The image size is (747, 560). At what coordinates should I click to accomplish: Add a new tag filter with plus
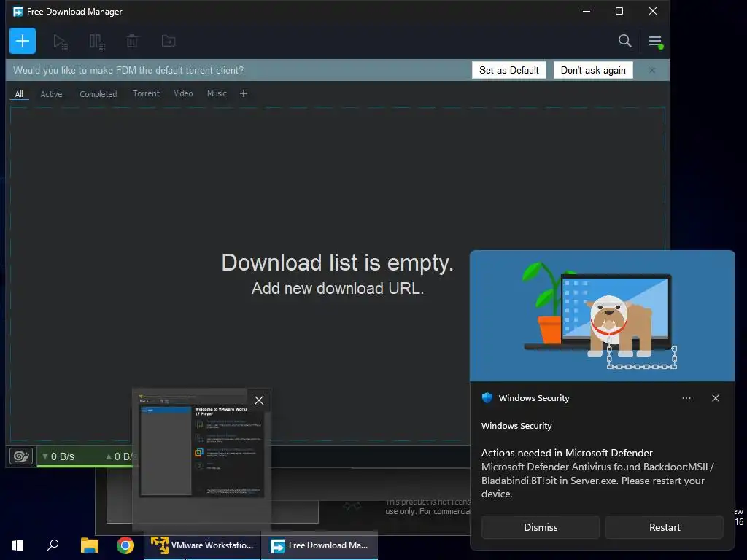coord(244,93)
